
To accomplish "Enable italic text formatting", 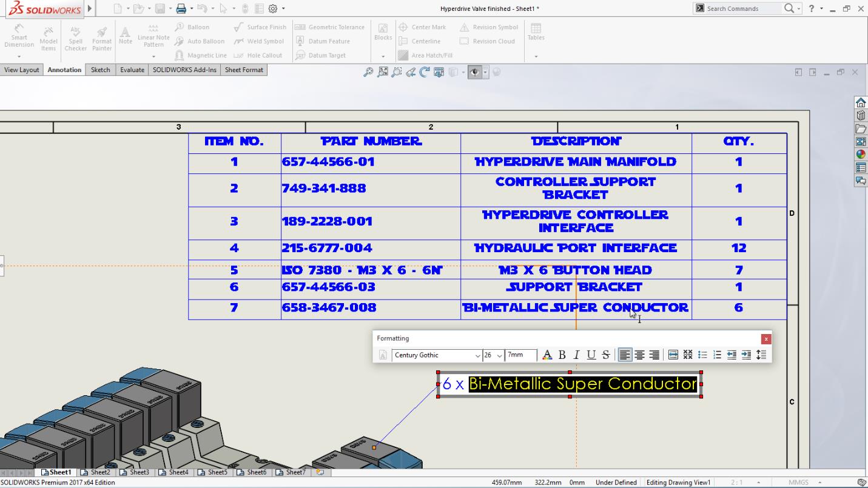I will (x=576, y=355).
